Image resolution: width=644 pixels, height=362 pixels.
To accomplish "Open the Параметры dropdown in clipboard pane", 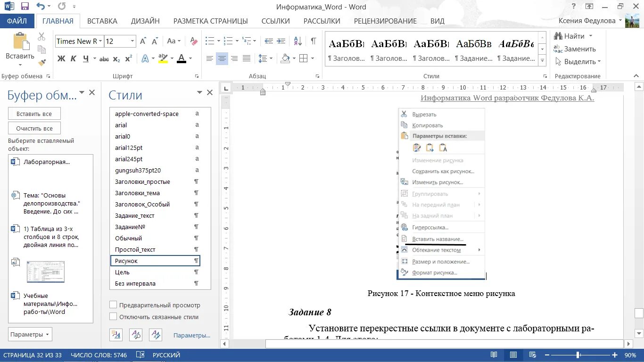I will pyautogui.click(x=30, y=334).
